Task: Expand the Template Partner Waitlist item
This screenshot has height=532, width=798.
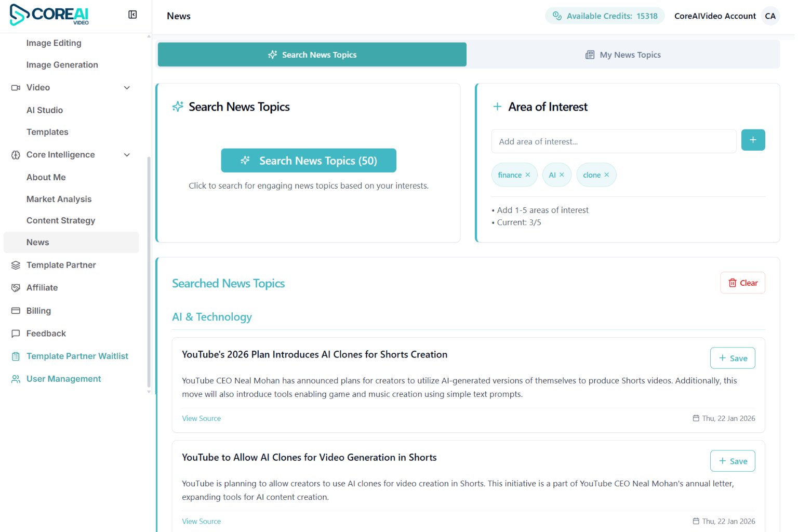Action: pyautogui.click(x=77, y=356)
